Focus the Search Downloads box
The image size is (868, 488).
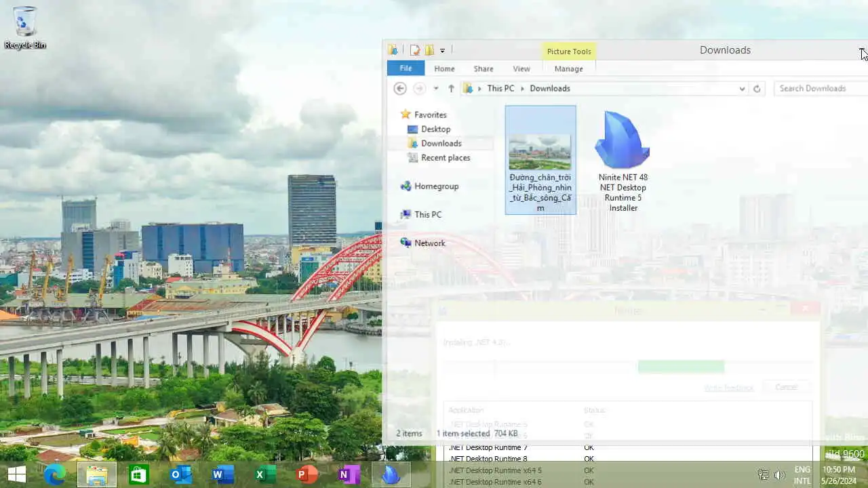pos(821,88)
